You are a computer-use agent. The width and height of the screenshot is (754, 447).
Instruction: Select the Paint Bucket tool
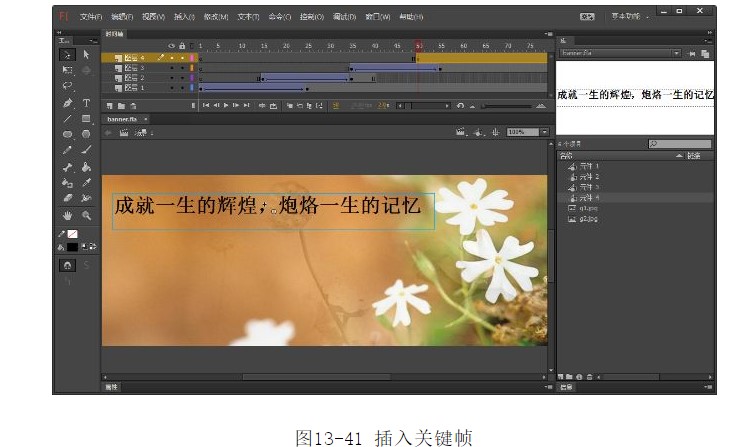coord(86,167)
